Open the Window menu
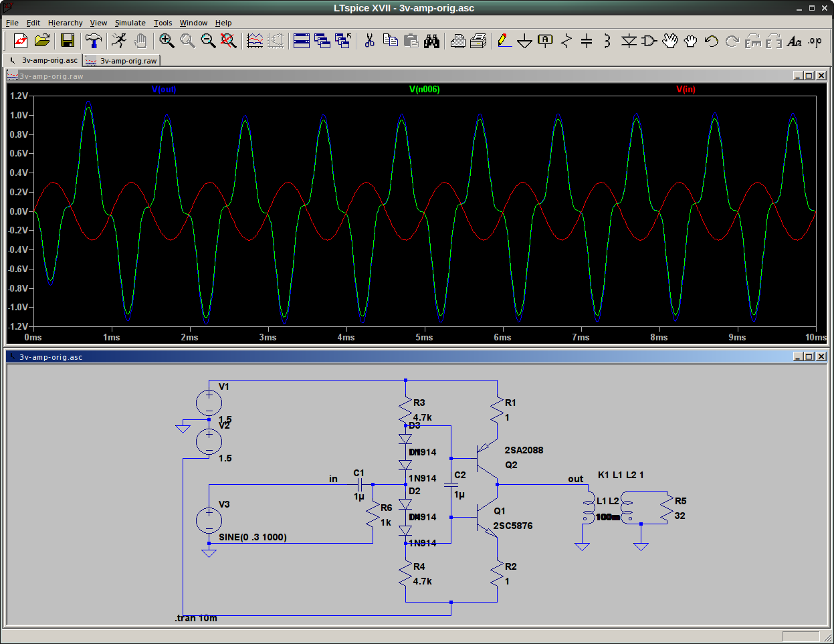The height and width of the screenshot is (644, 834). point(194,23)
